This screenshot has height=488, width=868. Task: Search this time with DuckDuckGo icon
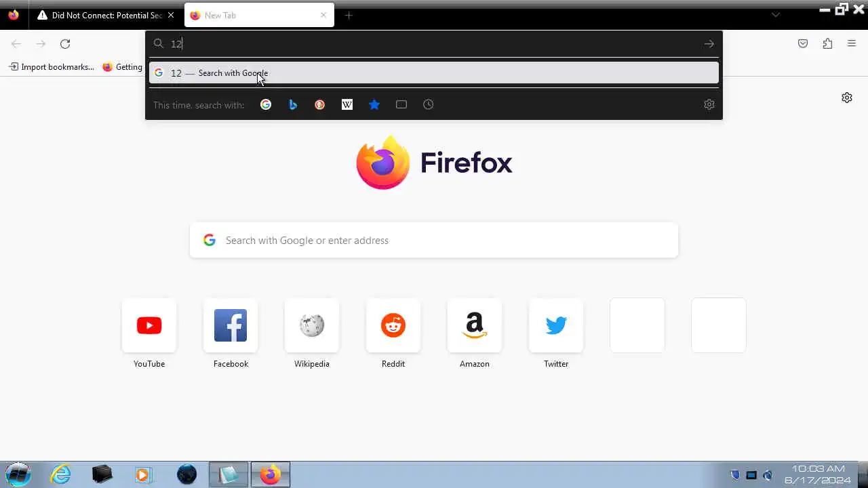[x=320, y=104]
